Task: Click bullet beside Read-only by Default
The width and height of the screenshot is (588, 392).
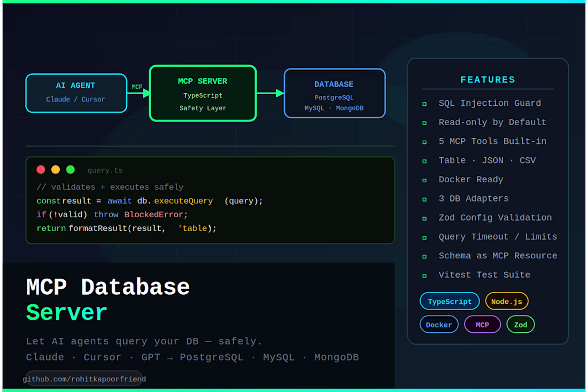Action: (x=424, y=123)
